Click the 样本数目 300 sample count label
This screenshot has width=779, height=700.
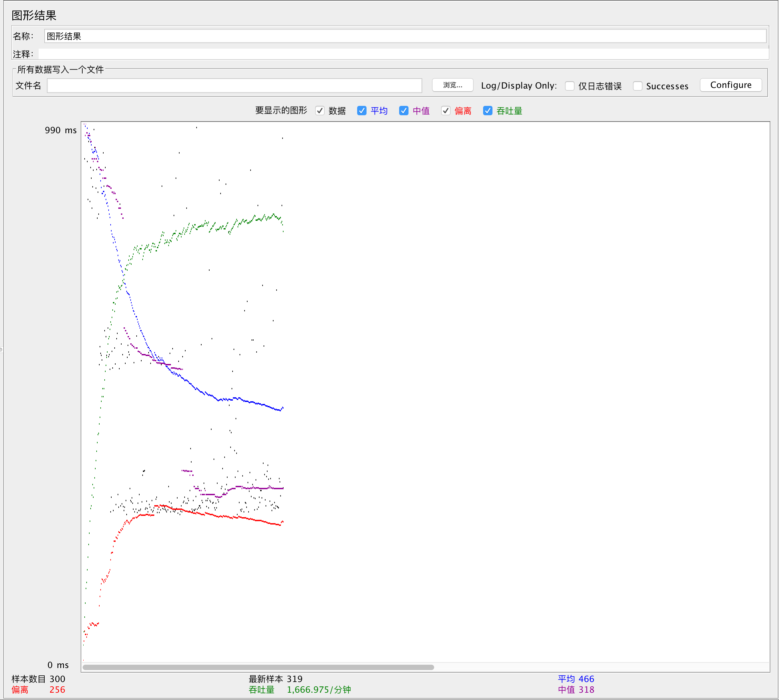tap(39, 679)
